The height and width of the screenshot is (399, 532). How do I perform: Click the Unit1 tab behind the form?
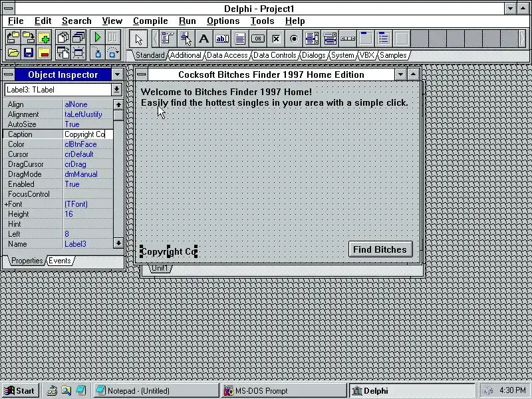[160, 268]
